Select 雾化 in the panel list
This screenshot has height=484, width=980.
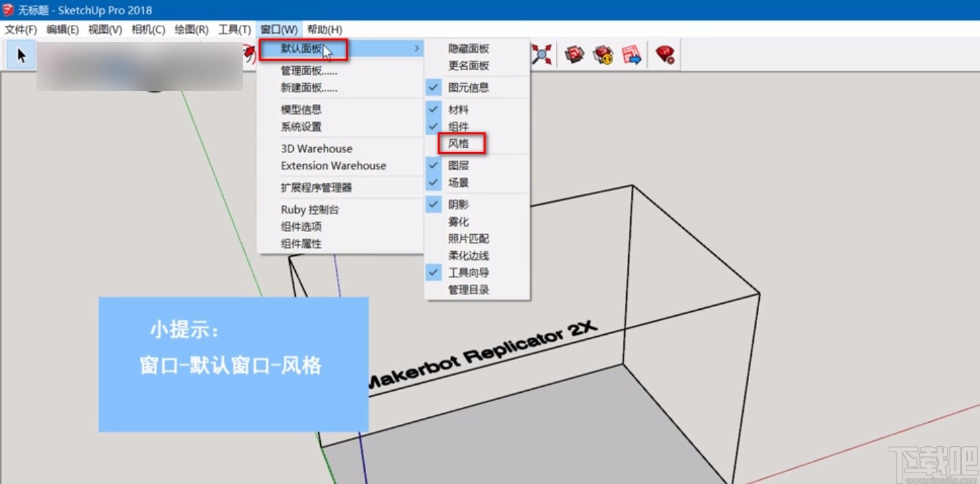[458, 221]
